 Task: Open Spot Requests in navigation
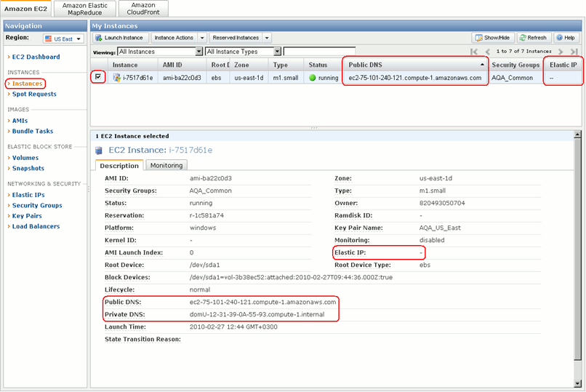click(x=34, y=94)
